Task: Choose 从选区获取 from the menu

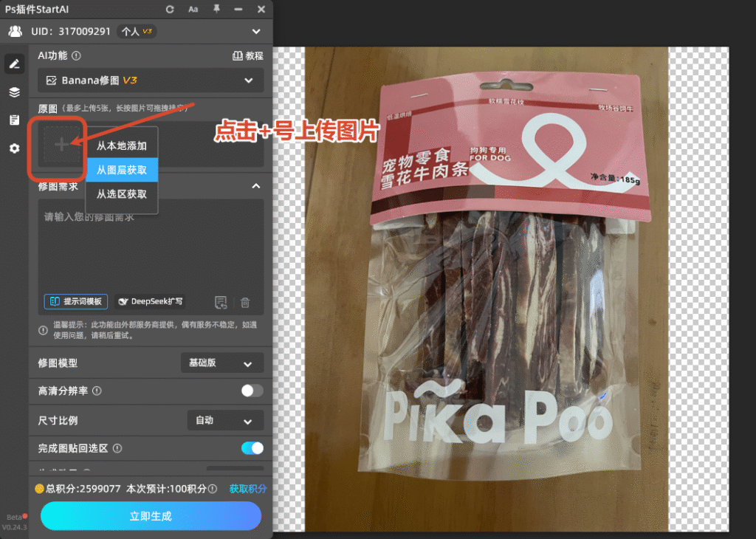Action: [x=122, y=193]
